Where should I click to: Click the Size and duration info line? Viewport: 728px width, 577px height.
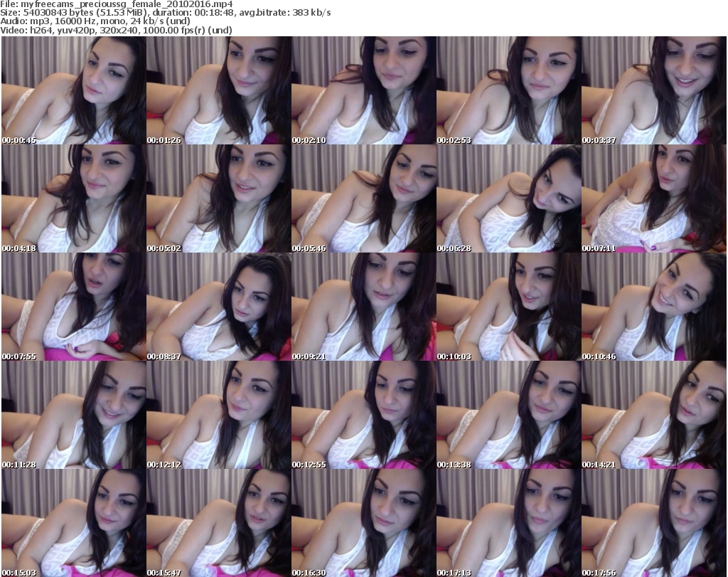click(x=166, y=13)
